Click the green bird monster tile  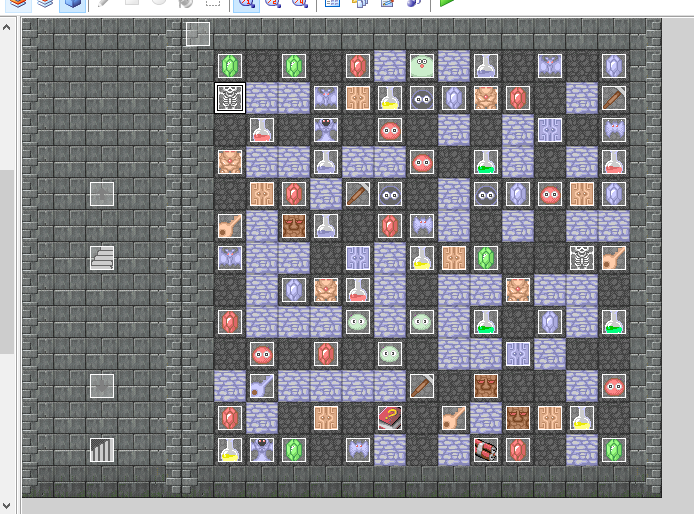(422, 66)
